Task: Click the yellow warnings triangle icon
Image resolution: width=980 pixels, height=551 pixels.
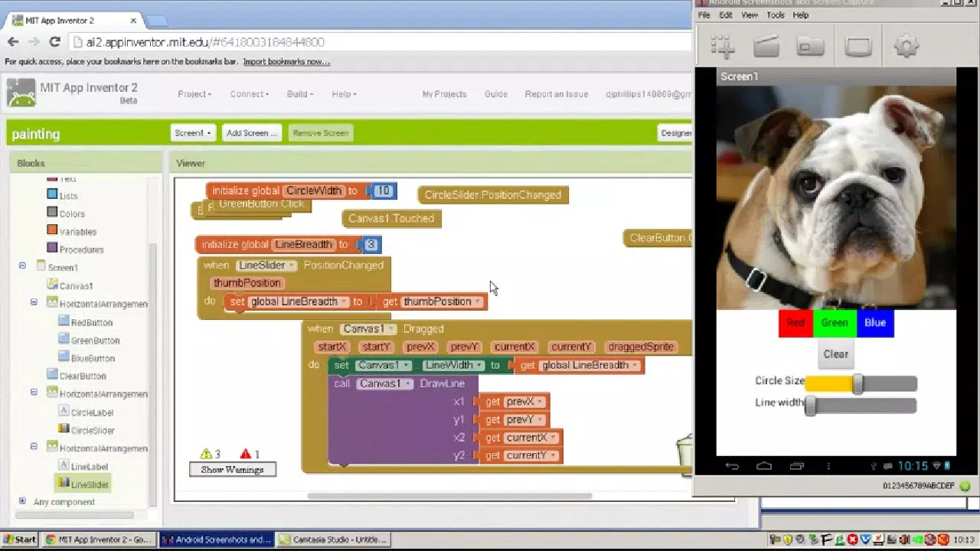Action: pyautogui.click(x=206, y=454)
